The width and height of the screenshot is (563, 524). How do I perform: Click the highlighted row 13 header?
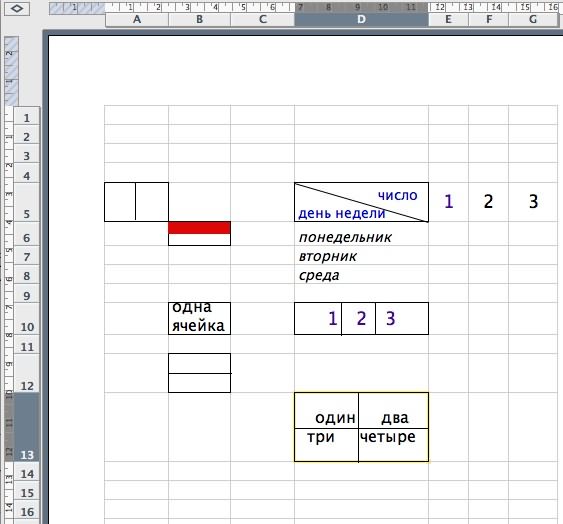[27, 427]
